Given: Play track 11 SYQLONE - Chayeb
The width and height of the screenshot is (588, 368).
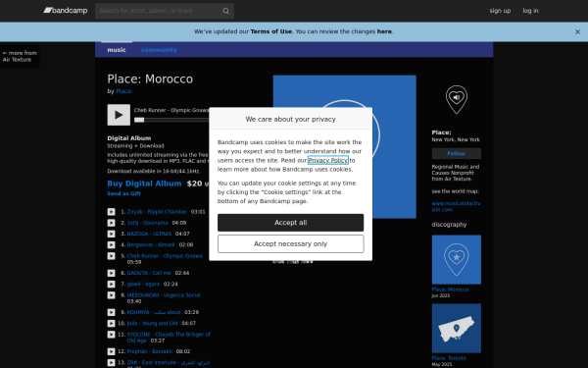Looking at the screenshot, I should click(112, 335).
